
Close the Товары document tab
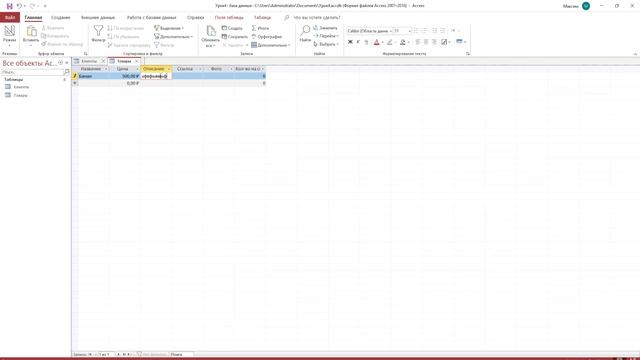click(x=137, y=61)
